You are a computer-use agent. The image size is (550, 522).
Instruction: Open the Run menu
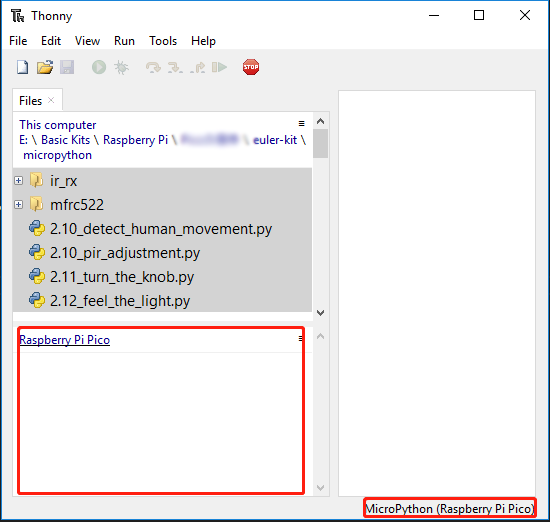click(x=124, y=41)
